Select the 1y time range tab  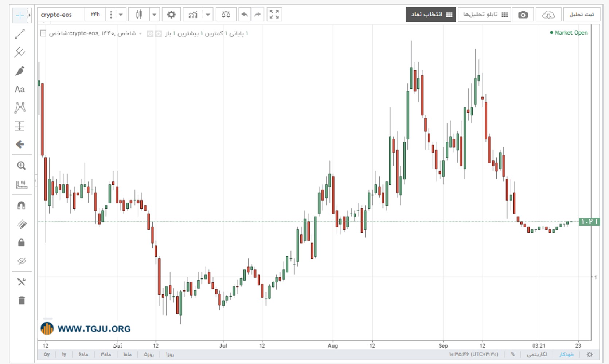click(x=64, y=355)
